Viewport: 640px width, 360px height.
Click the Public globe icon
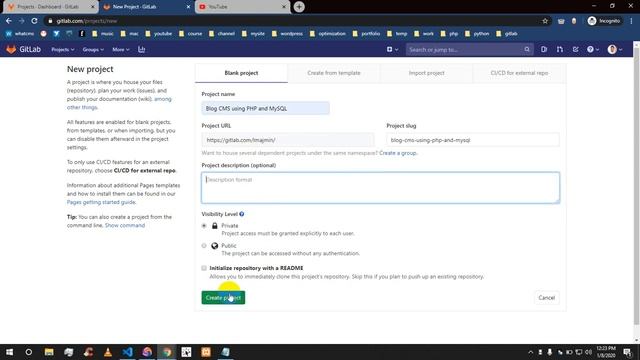(x=215, y=246)
